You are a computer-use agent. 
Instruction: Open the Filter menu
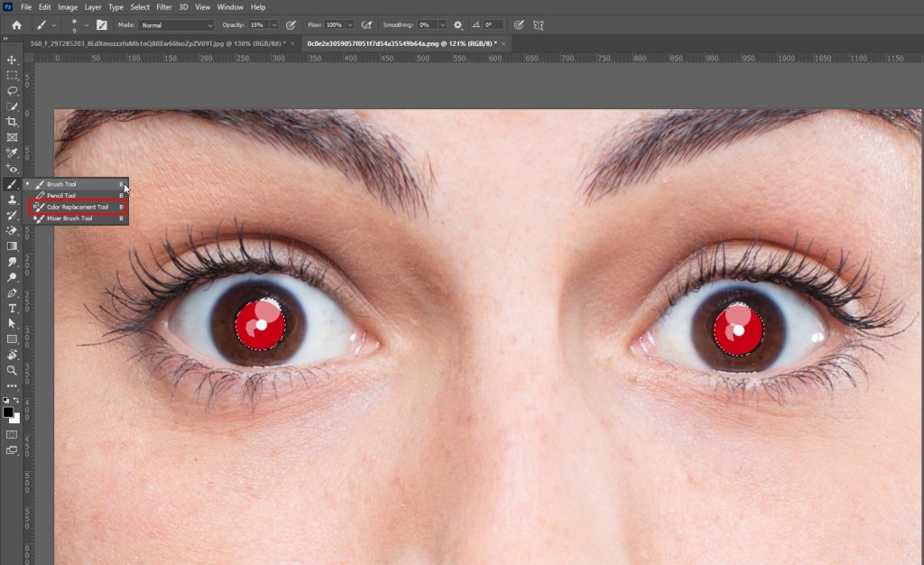(163, 7)
